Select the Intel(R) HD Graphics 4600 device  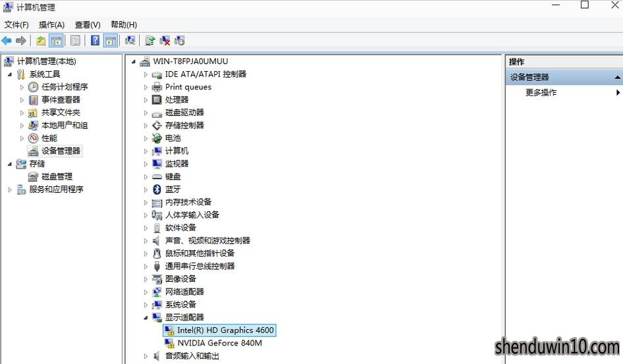click(226, 330)
